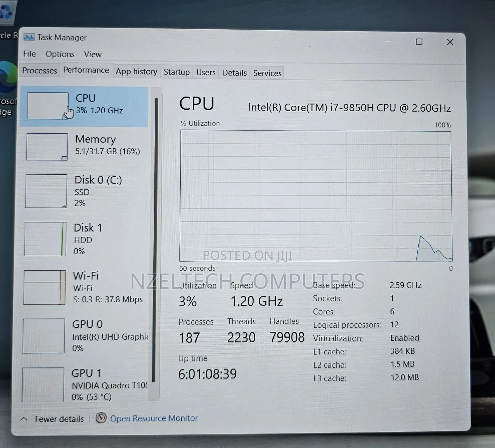Open the View menu
495x448 pixels.
click(93, 54)
